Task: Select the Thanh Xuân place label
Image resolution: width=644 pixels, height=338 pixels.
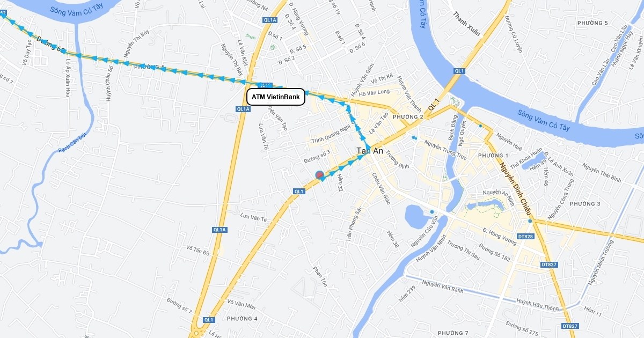Action: (466, 24)
